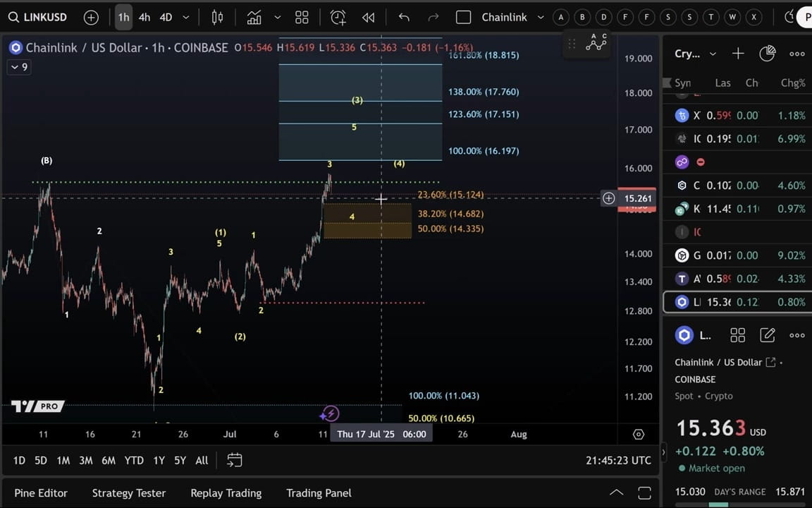The image size is (812, 508).
Task: Select the highlighted LINK watchlist row
Action: point(738,302)
